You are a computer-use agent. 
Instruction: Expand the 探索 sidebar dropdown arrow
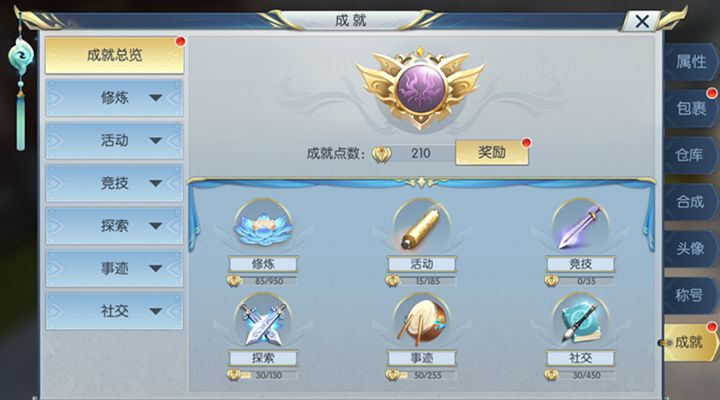coord(156,225)
